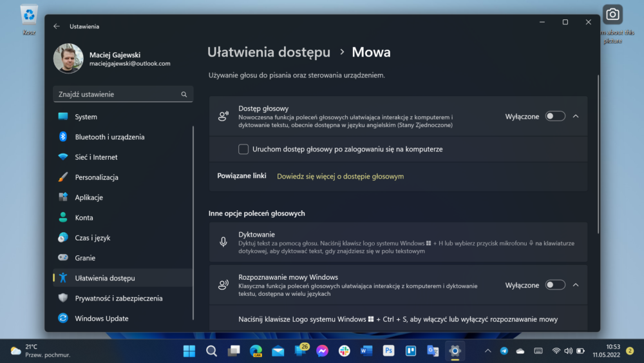The height and width of the screenshot is (363, 644).
Task: Check Uruchom dostęp głosowy po zalogowaniu
Action: (243, 149)
